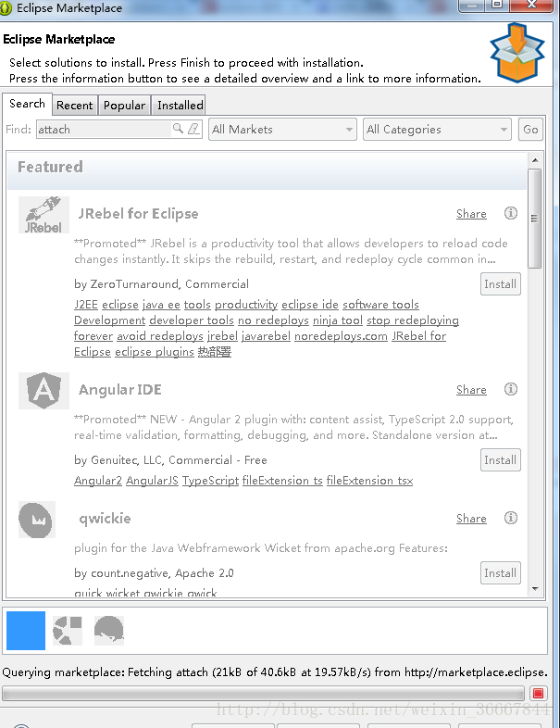This screenshot has width=560, height=728.
Task: Open the javarebel tag link
Action: click(x=266, y=336)
